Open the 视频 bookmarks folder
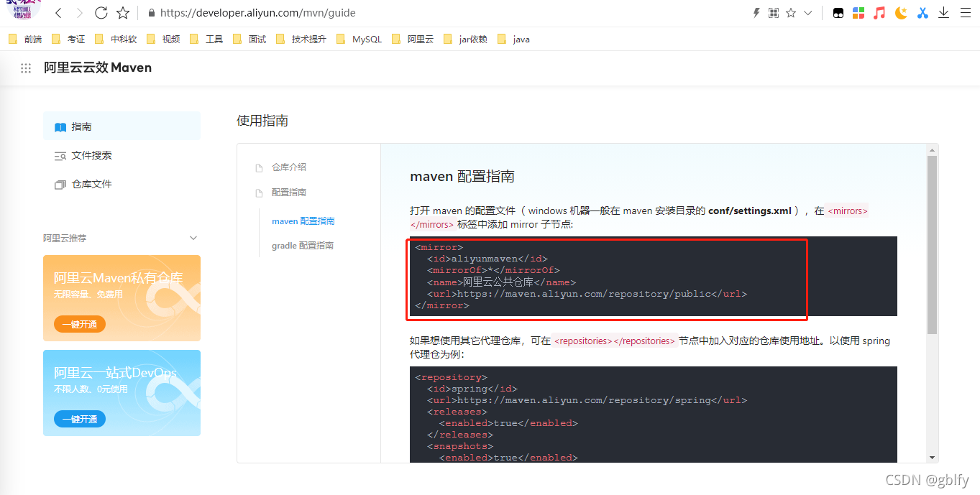Screen dimensions: 980x495 pos(163,40)
